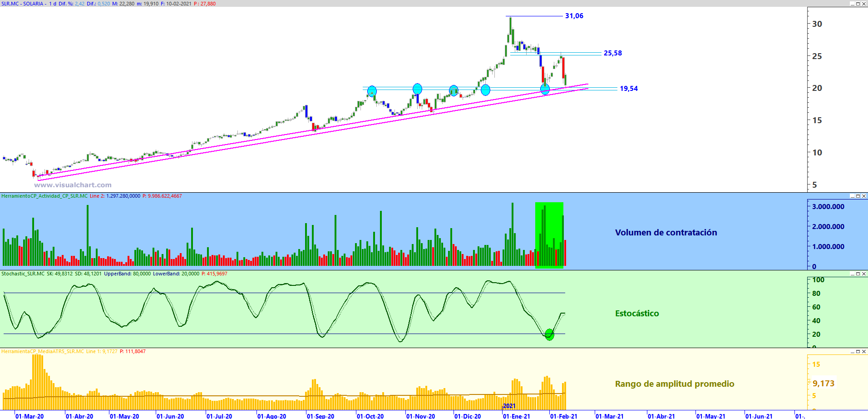The height and width of the screenshot is (419, 868).
Task: Click the 'Volumen de contratación' text annotation
Action: pos(666,233)
